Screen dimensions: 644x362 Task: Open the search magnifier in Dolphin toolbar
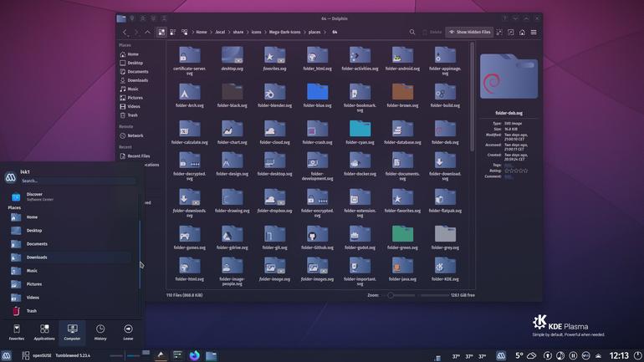tap(412, 32)
